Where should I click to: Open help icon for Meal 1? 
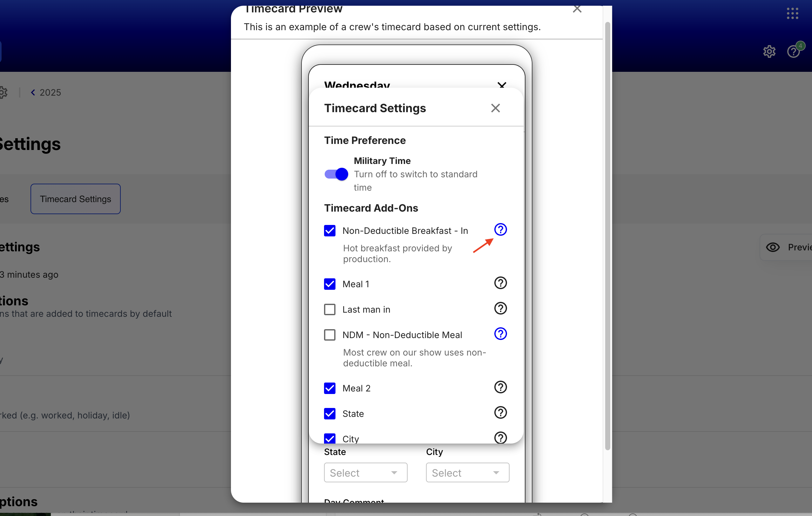point(500,283)
